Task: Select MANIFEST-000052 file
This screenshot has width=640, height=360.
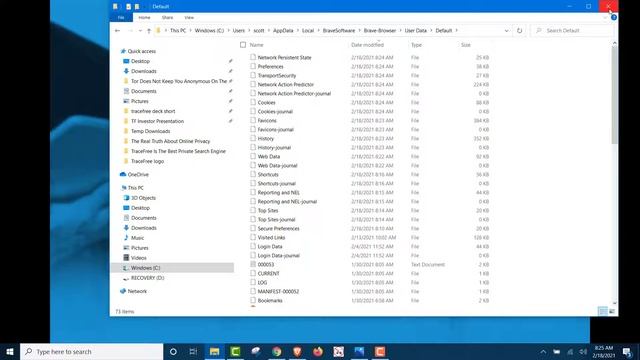Action: (278, 291)
